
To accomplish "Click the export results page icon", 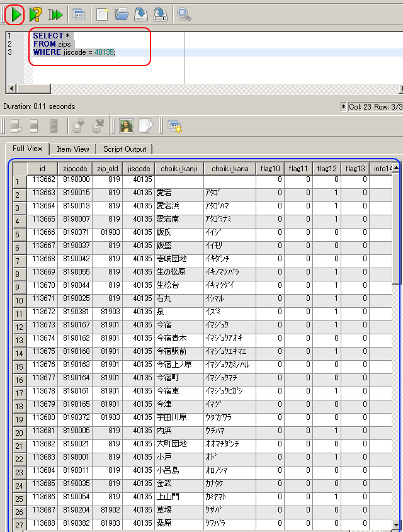I will pyautogui.click(x=146, y=126).
